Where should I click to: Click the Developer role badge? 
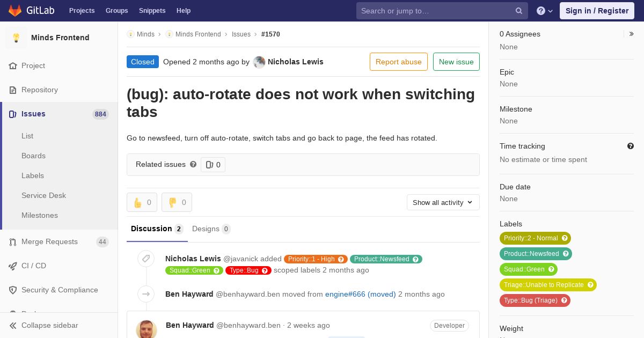(449, 326)
